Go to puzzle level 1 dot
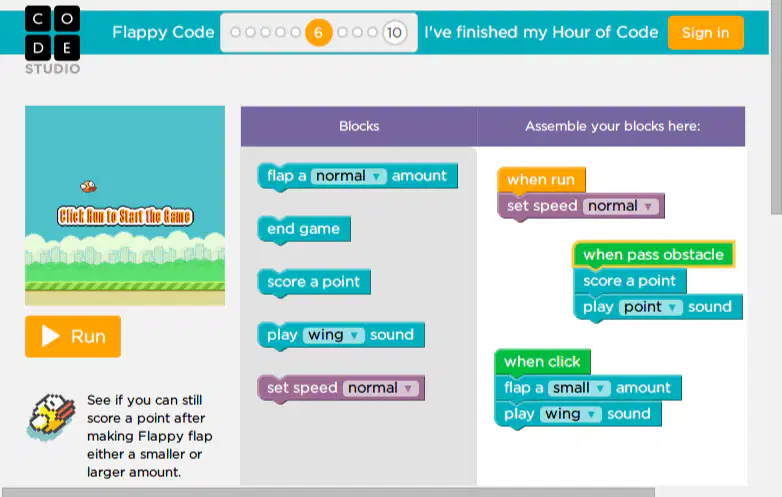The image size is (782, 497). point(235,32)
